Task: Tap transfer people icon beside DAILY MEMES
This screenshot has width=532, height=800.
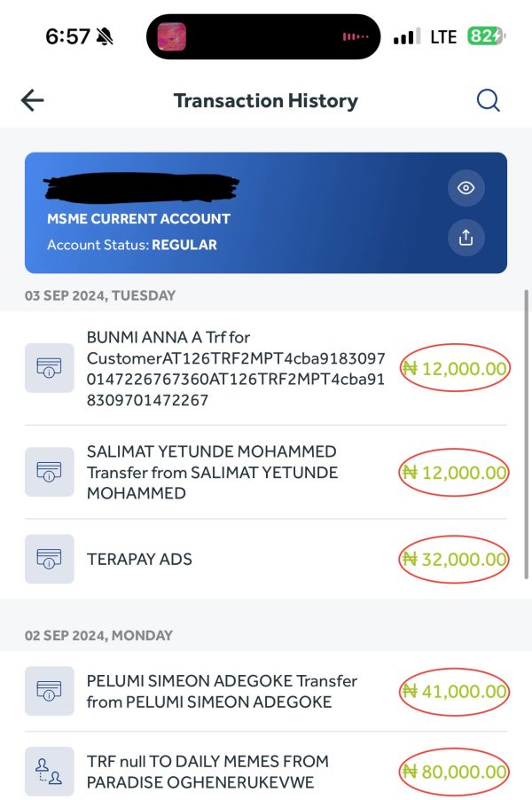Action: coord(50,771)
